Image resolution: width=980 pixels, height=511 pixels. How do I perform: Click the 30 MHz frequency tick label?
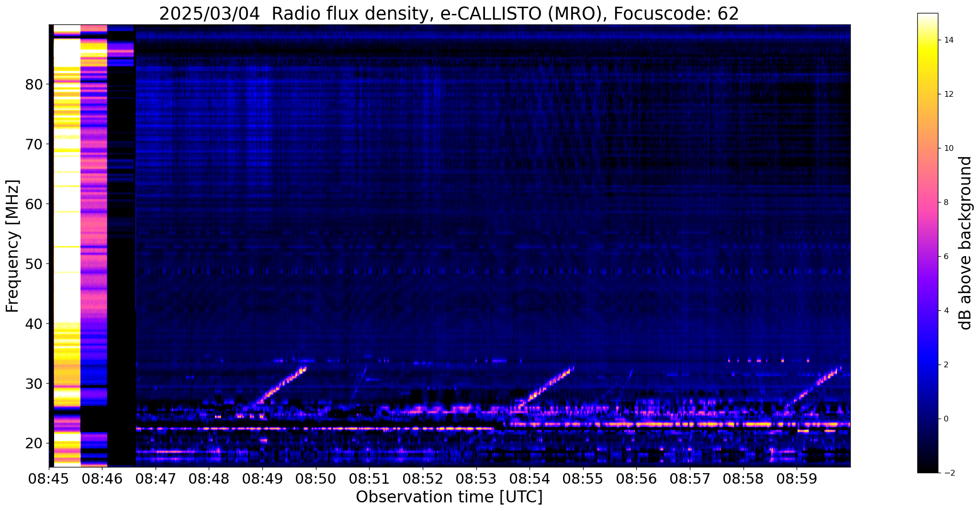coord(34,384)
